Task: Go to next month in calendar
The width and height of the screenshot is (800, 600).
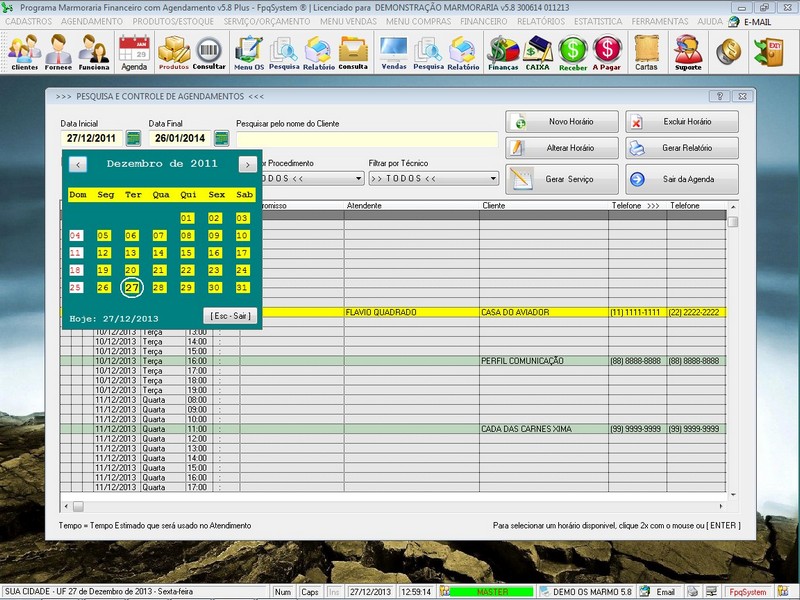Action: pyautogui.click(x=247, y=163)
